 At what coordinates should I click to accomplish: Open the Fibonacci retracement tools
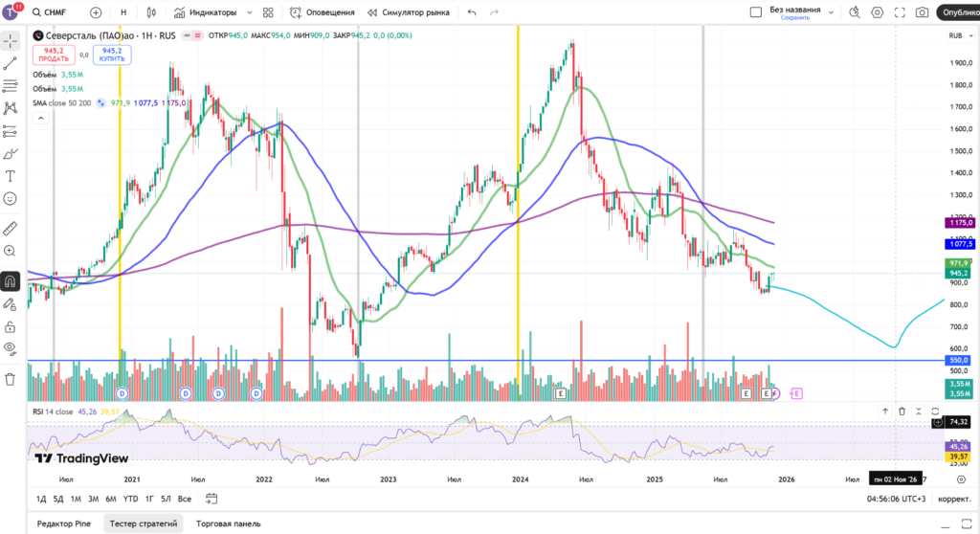pos(10,86)
